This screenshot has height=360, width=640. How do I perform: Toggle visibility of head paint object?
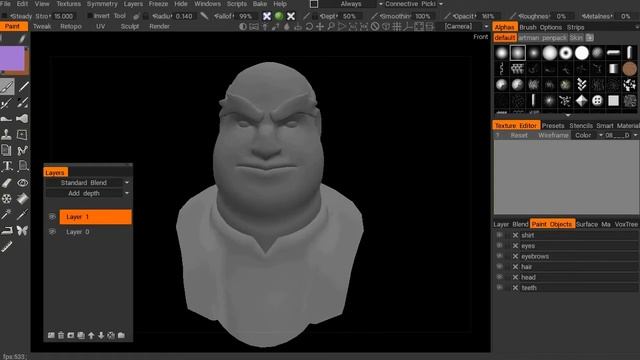point(499,277)
